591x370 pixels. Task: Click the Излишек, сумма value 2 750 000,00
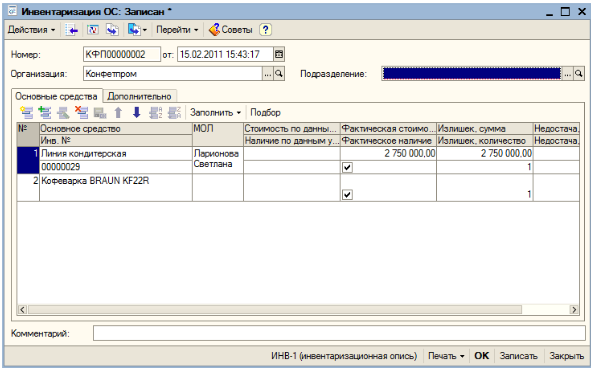484,154
